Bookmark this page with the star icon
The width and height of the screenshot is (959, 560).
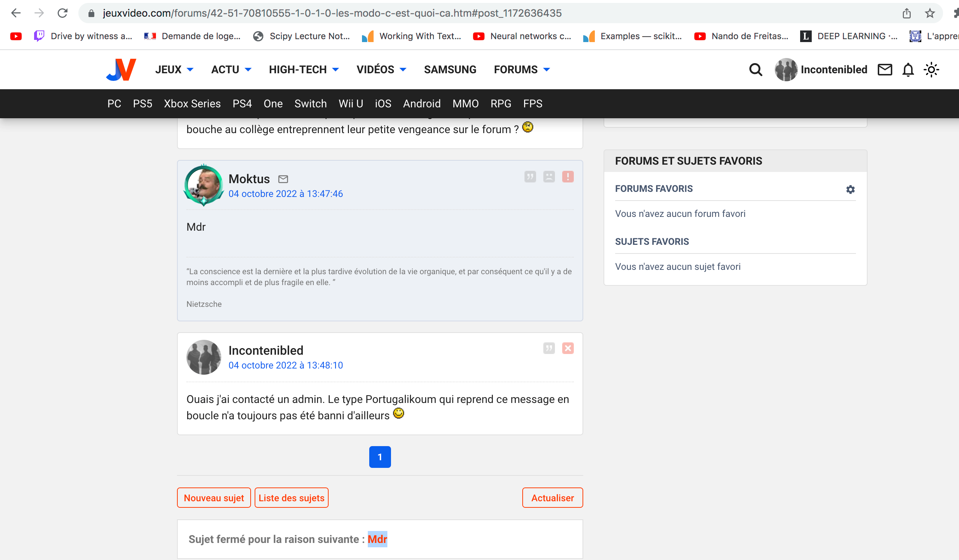930,13
